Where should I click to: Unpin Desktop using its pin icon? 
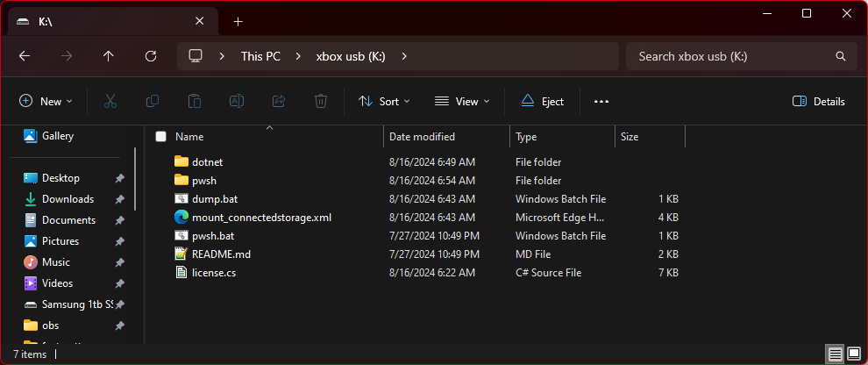tap(119, 178)
